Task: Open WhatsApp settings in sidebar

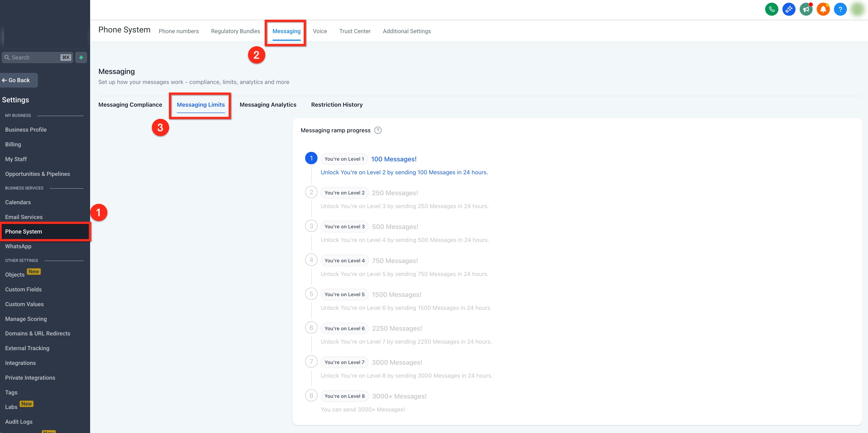Action: click(x=18, y=246)
